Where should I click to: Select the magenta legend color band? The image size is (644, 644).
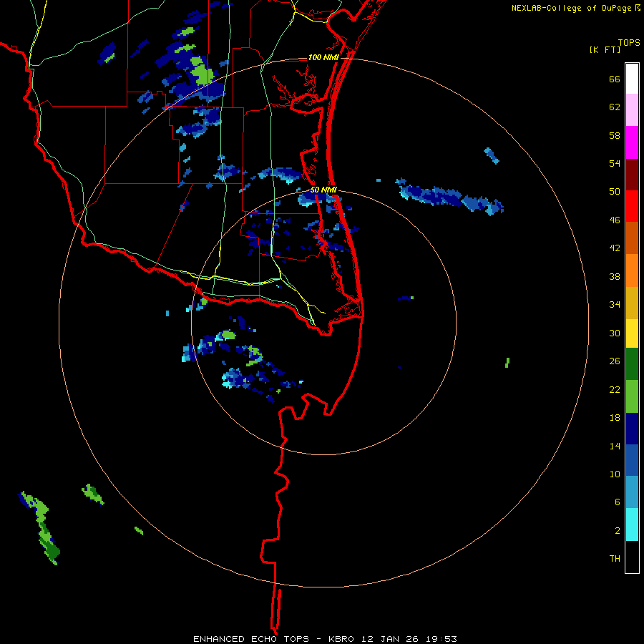[632, 142]
